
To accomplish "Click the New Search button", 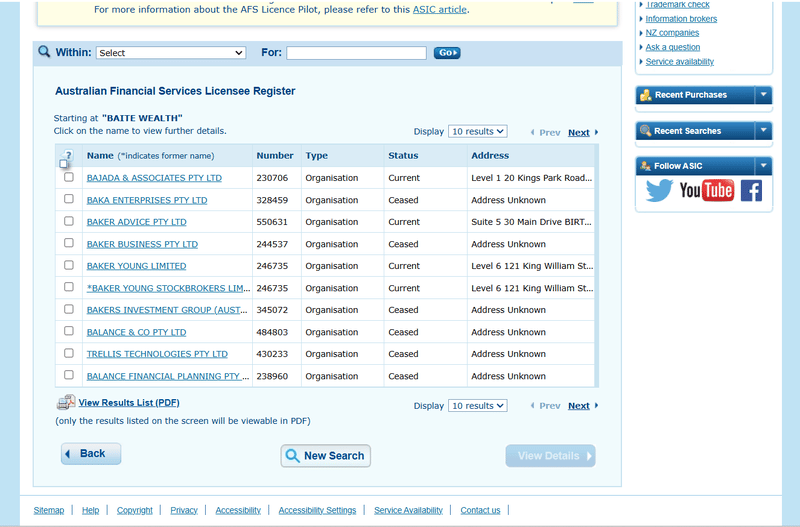I will [326, 456].
